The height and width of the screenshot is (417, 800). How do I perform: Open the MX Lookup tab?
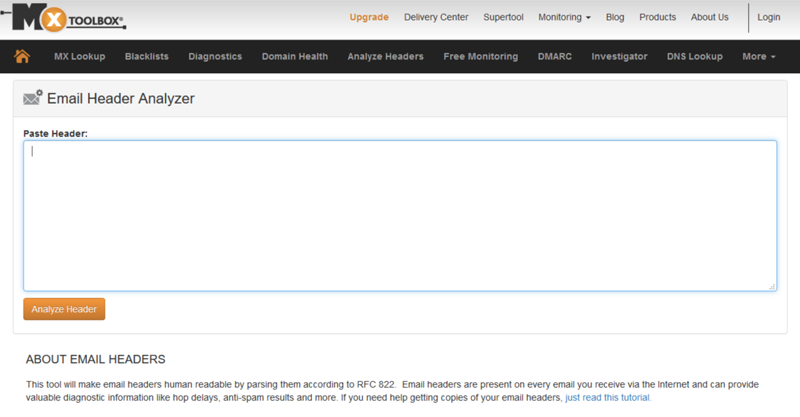click(79, 57)
